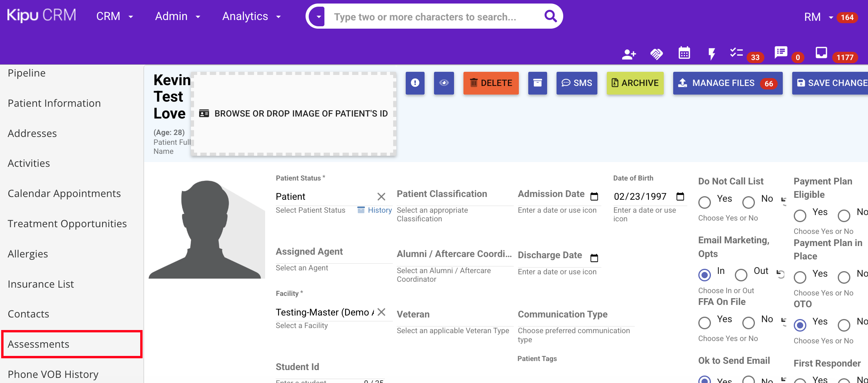
Task: Open the Analytics dropdown menu
Action: 251,16
